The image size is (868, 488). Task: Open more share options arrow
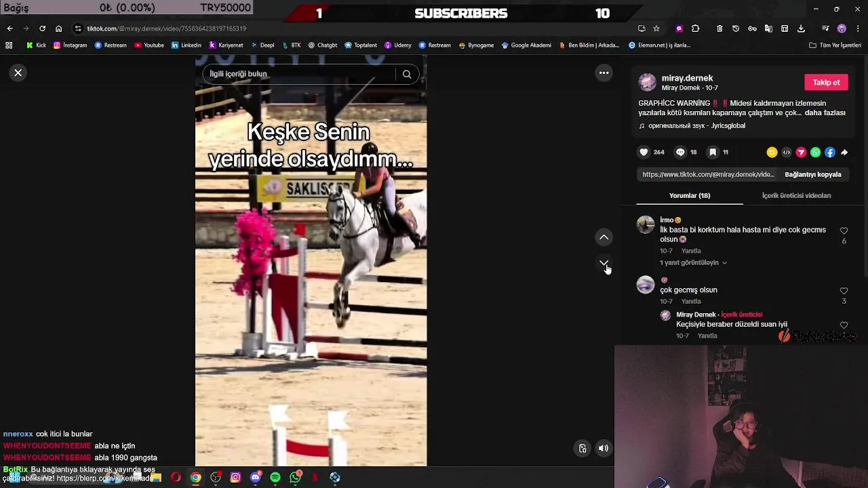(844, 152)
